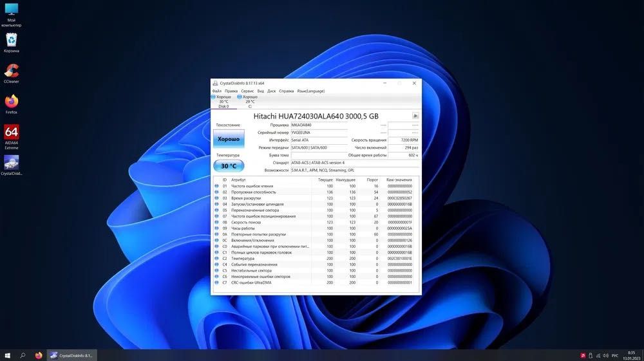644x361 pixels.
Task: Open the Файл menu
Action: [217, 91]
